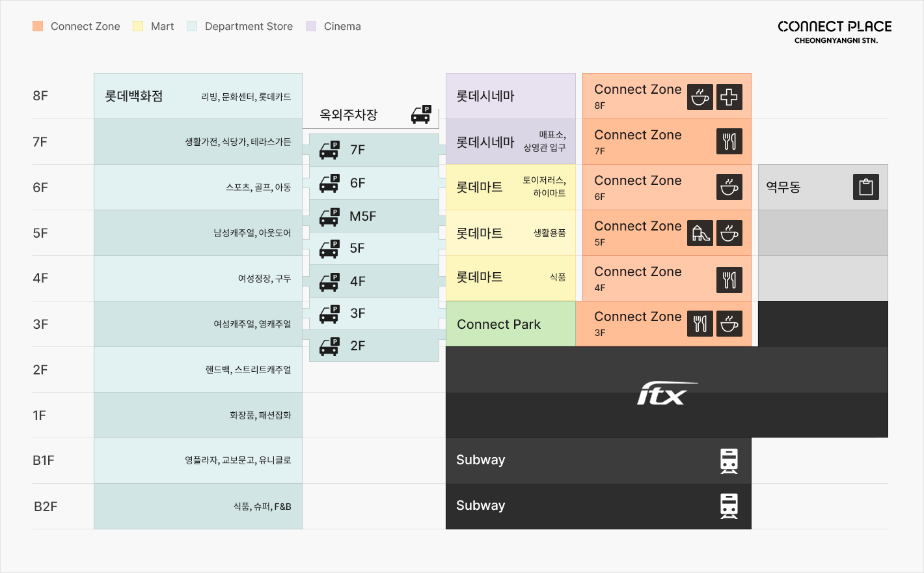Click the Mart legend label

click(x=162, y=26)
